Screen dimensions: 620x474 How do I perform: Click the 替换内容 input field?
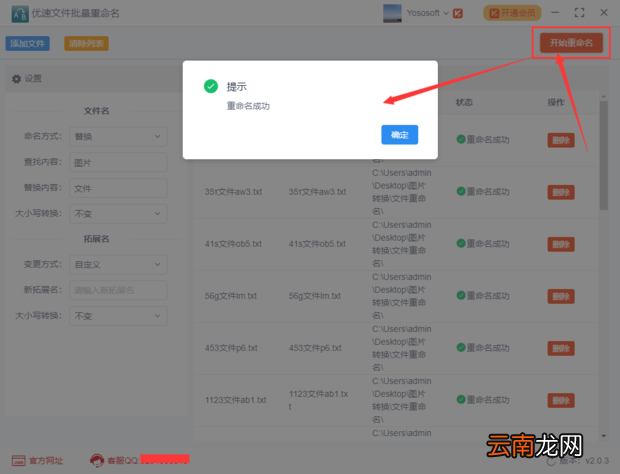point(118,188)
